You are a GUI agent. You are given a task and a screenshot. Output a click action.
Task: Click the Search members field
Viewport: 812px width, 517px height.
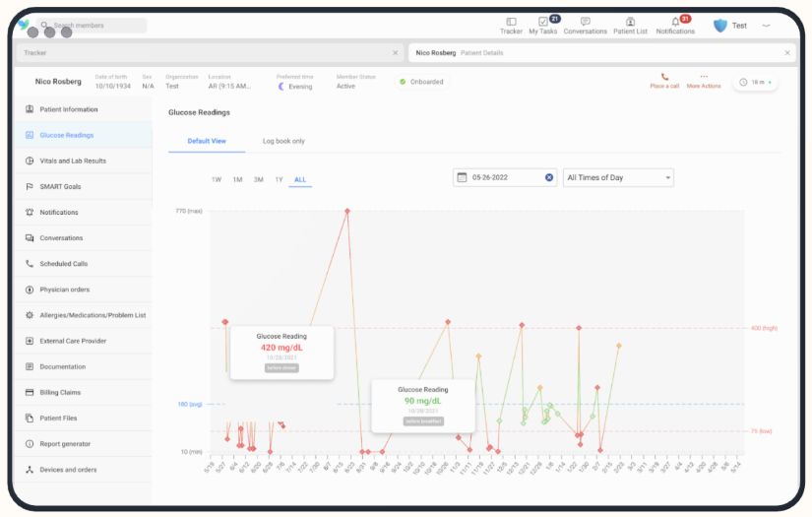tap(93, 25)
